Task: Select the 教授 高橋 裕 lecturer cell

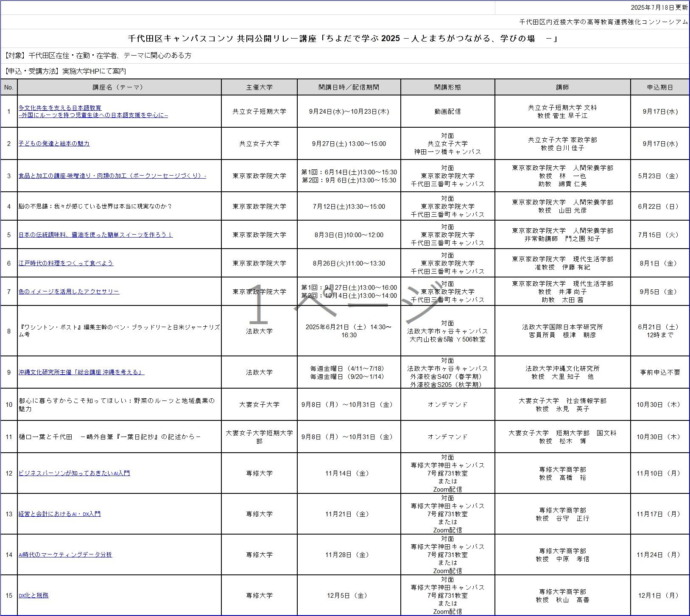Action: click(562, 473)
